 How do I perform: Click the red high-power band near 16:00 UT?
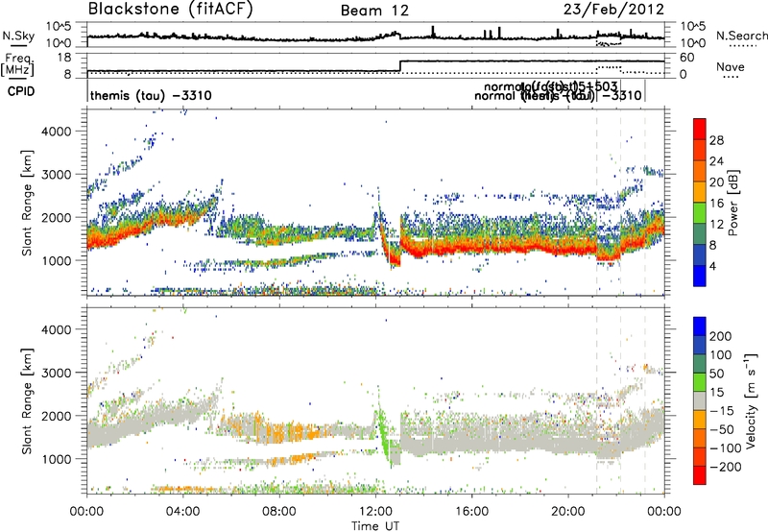pos(471,248)
